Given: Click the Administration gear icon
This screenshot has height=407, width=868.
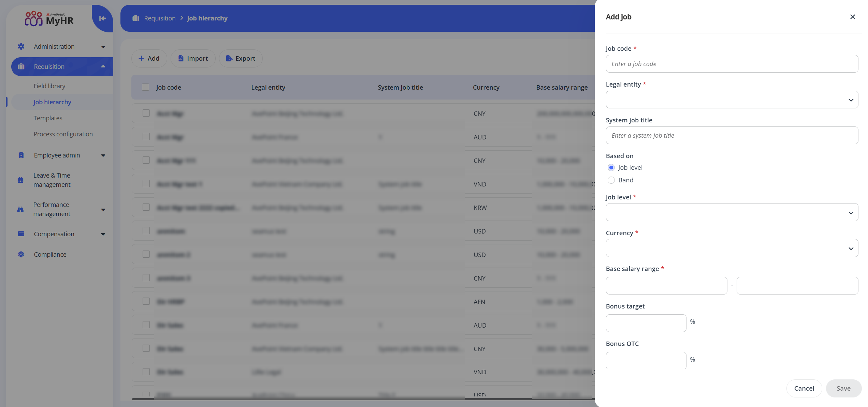Looking at the screenshot, I should tap(21, 46).
